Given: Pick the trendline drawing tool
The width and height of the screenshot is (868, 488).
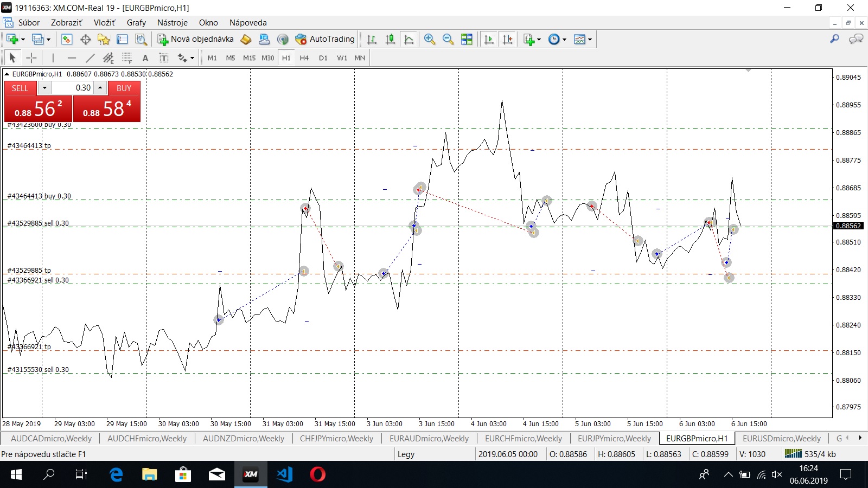Looking at the screenshot, I should pyautogui.click(x=90, y=58).
